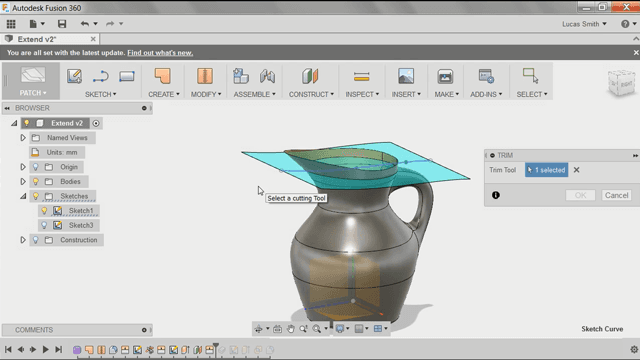This screenshot has width=640, height=360.
Task: Click the New Component assemble icon
Action: pyautogui.click(x=241, y=76)
